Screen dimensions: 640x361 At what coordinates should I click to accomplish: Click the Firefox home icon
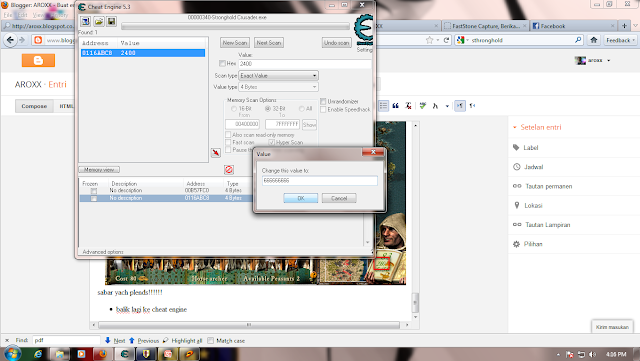coord(593,40)
